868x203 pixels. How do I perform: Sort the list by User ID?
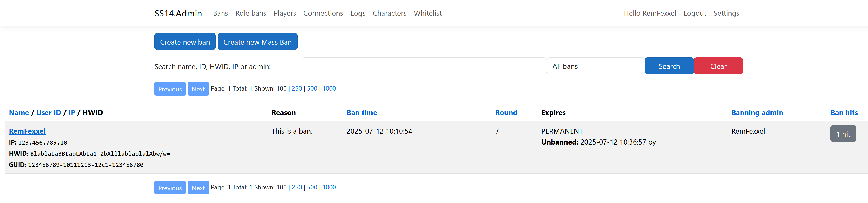(48, 113)
